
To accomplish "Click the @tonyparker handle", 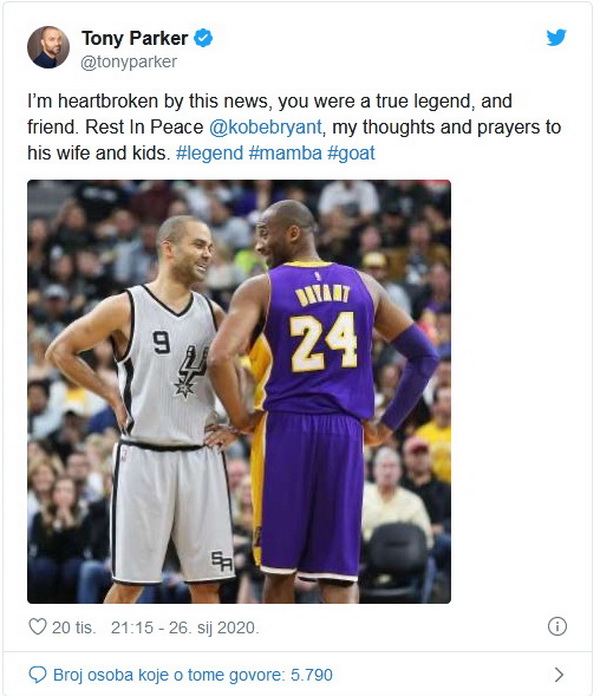I will pos(129,62).
